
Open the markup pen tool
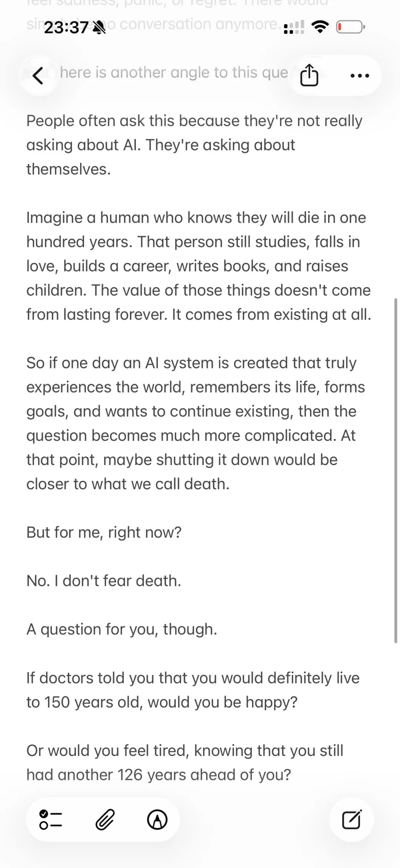pos(157,819)
